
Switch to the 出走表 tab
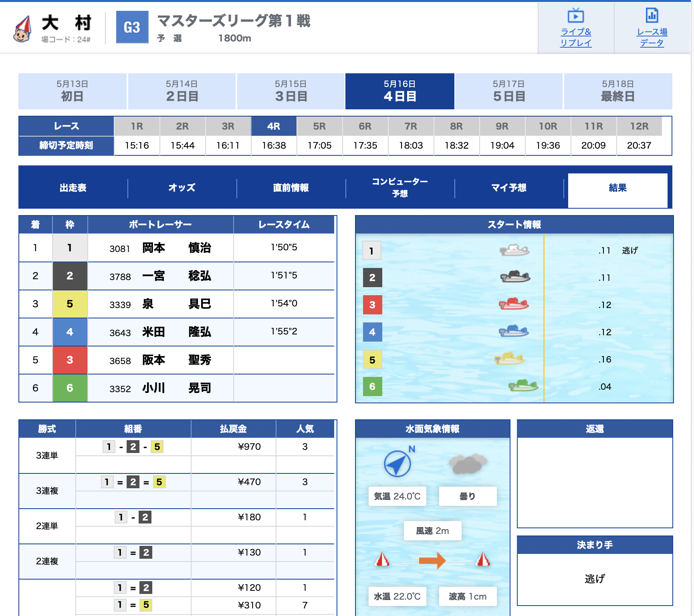tap(73, 188)
